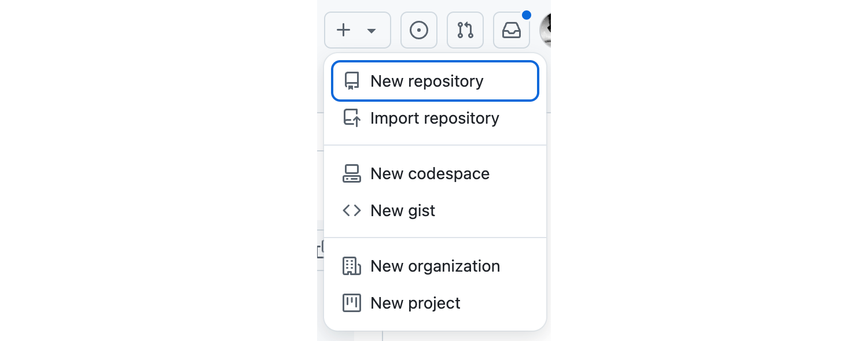Image resolution: width=868 pixels, height=341 pixels.
Task: Toggle the Create new dropdown button closed
Action: click(358, 30)
